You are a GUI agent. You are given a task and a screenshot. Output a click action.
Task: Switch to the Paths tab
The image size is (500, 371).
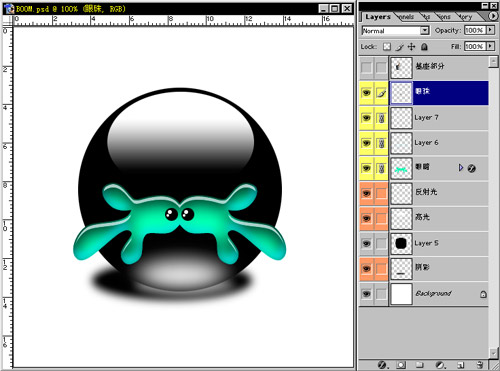tap(427, 17)
